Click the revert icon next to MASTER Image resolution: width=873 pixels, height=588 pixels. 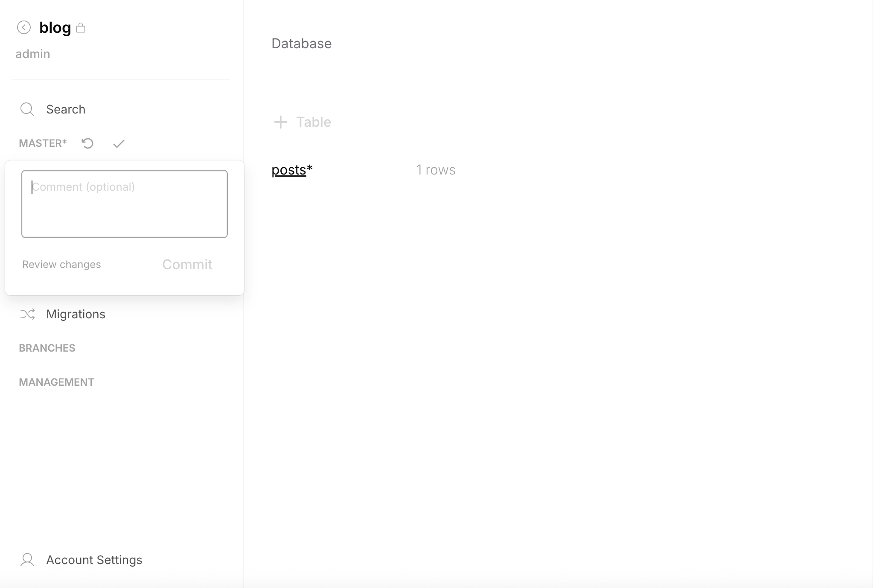[87, 143]
